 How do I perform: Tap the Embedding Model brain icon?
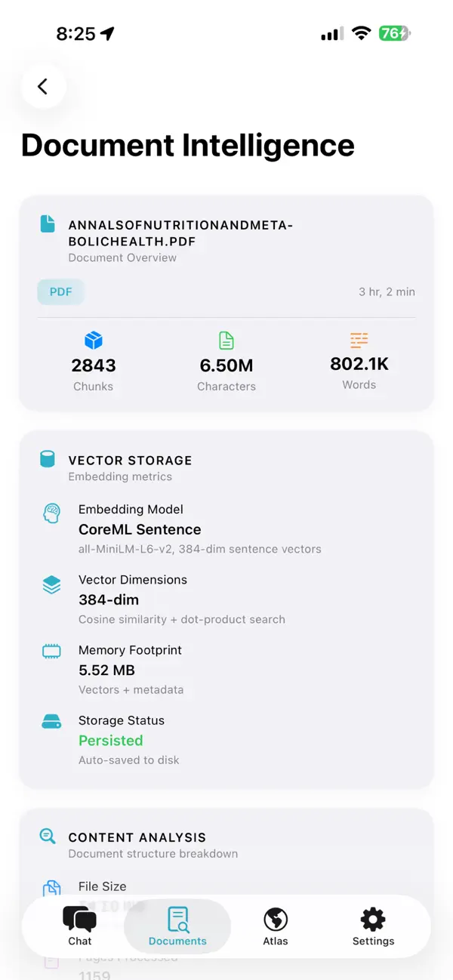tap(51, 513)
